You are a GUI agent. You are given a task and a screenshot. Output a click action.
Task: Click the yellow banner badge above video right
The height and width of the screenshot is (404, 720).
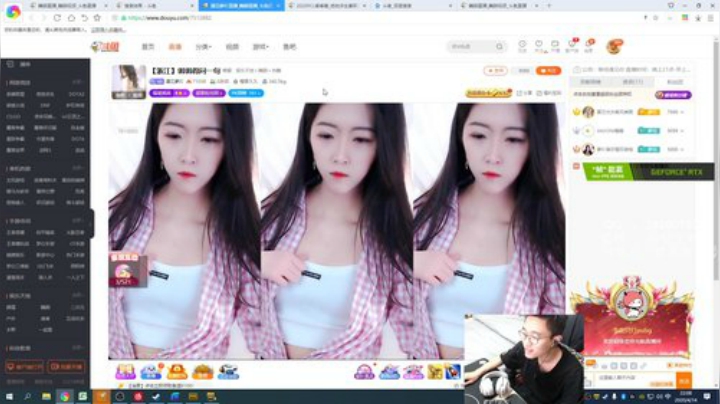click(x=489, y=93)
